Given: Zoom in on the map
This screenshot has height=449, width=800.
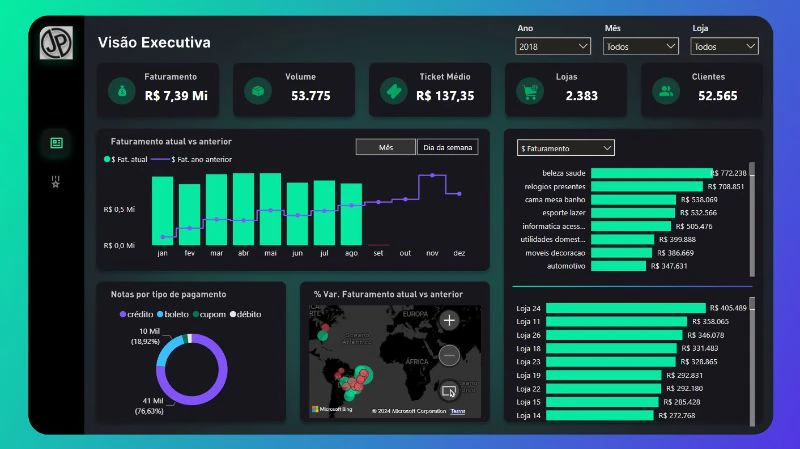Looking at the screenshot, I should [x=449, y=320].
